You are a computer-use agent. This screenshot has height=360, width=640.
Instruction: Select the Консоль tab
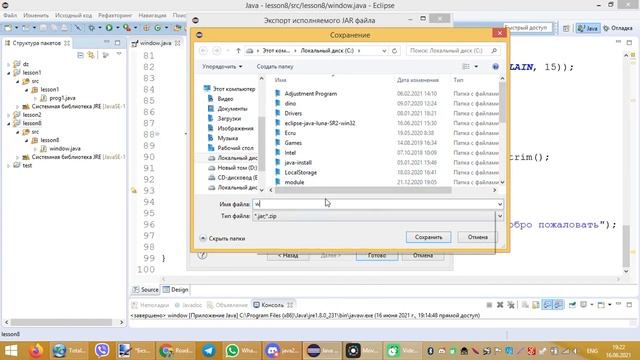272,305
